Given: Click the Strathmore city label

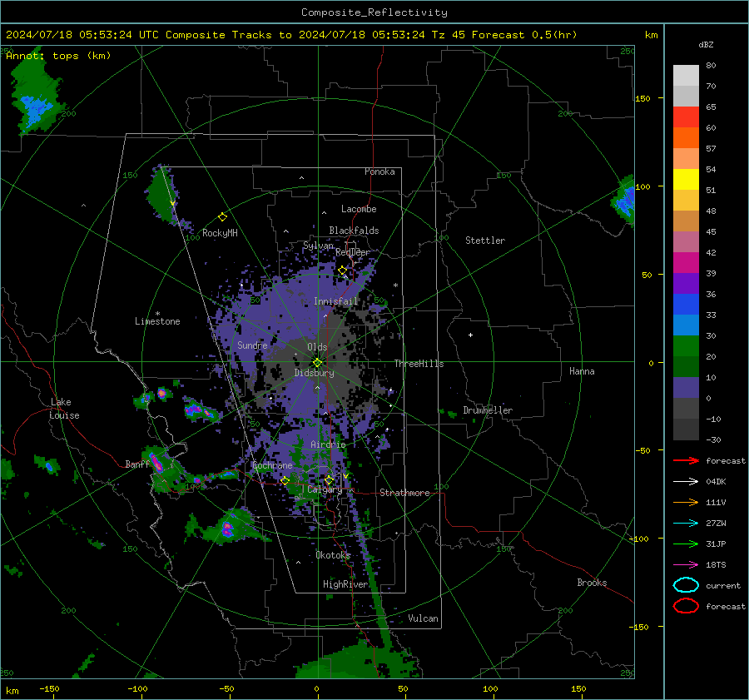Looking at the screenshot, I should (x=404, y=493).
